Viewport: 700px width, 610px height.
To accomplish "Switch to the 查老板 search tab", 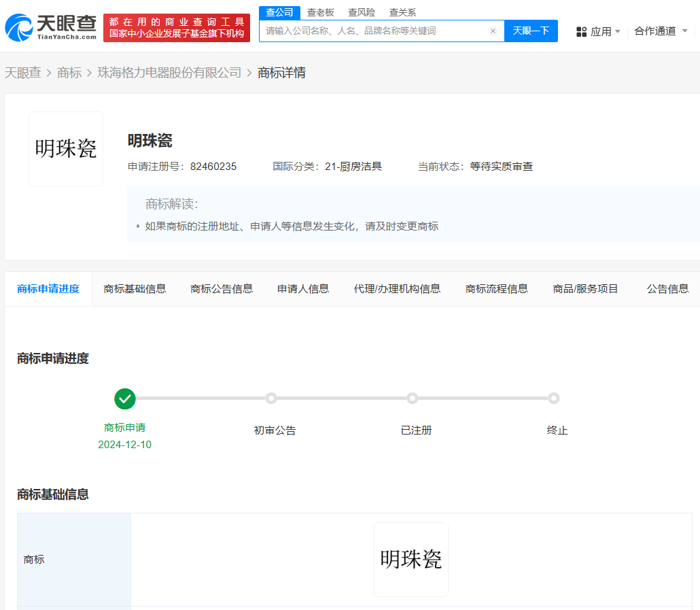I will pyautogui.click(x=320, y=12).
